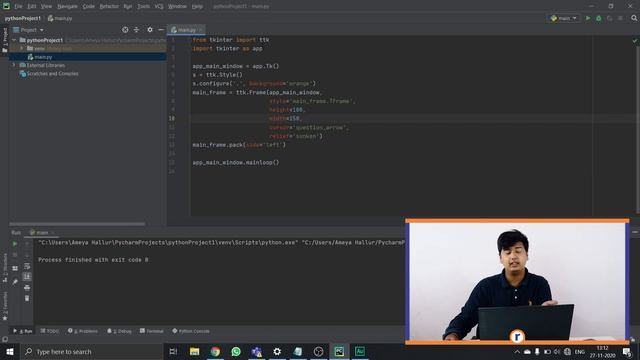This screenshot has width=640, height=360.
Task: Start debugging with the green bug icon
Action: 599,18
